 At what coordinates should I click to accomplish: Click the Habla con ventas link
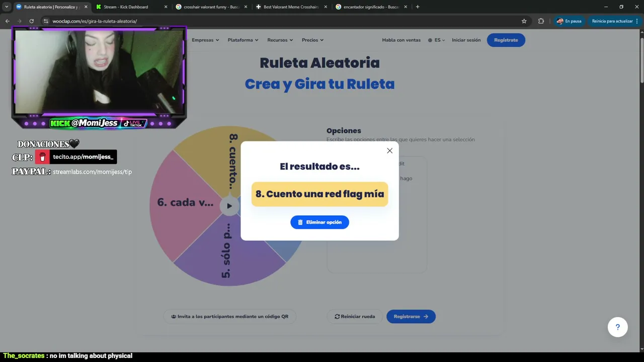[x=401, y=40]
